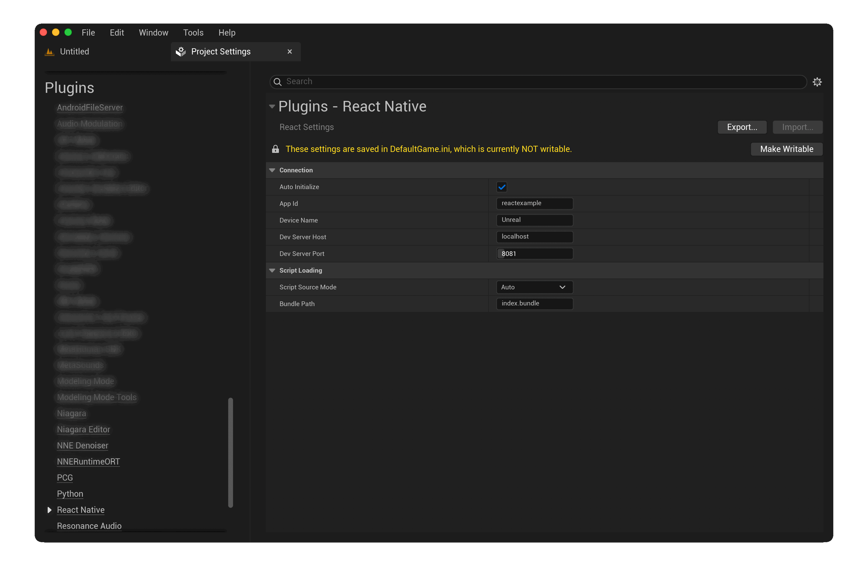Select NNERuntimeORT in plugin list
Image resolution: width=868 pixels, height=588 pixels.
[x=89, y=462]
